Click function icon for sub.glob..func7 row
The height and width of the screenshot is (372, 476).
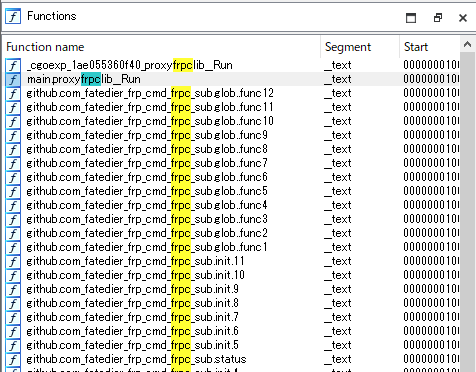[x=13, y=163]
